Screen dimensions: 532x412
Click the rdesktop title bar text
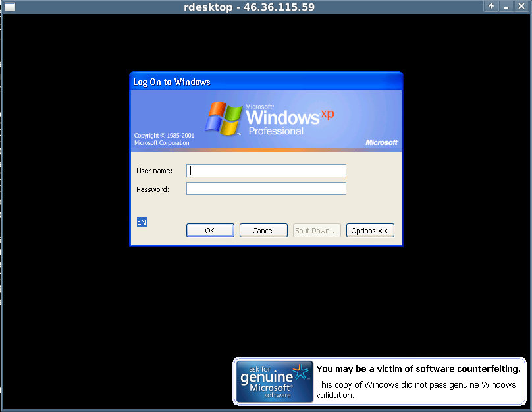[x=249, y=7]
